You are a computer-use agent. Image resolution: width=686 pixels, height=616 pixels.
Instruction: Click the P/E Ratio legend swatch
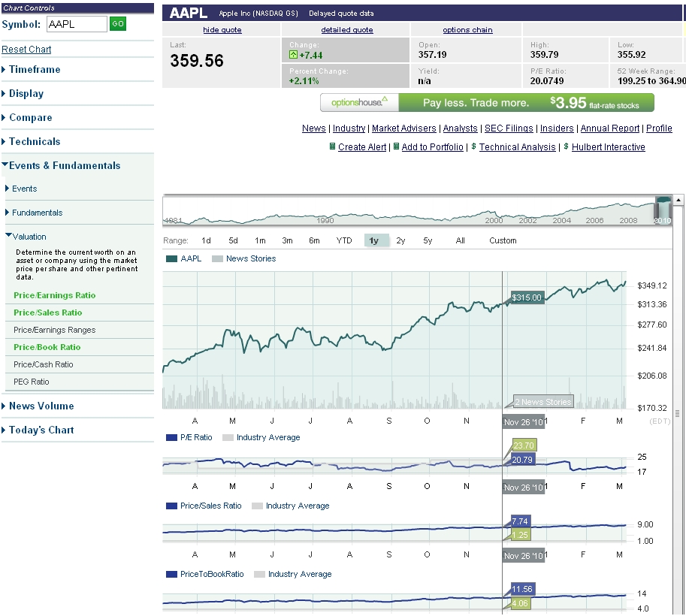click(171, 437)
